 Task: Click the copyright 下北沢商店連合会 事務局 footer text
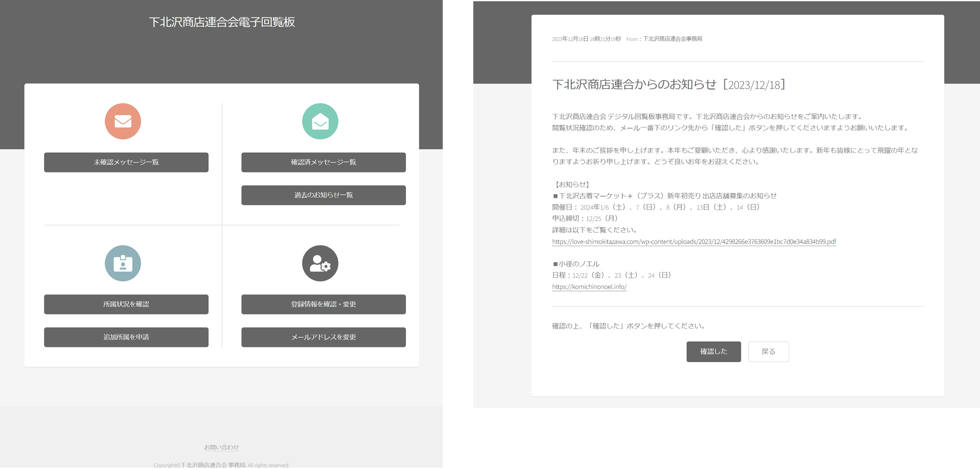[213, 465]
